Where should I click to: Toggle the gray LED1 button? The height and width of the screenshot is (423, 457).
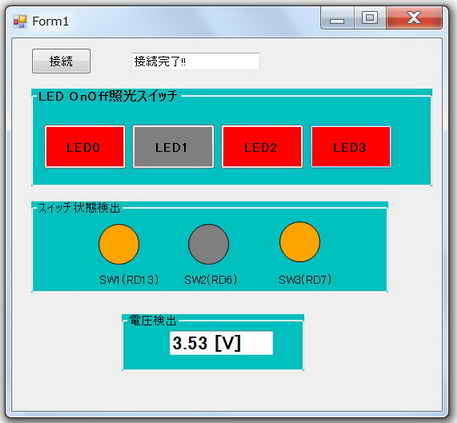(x=173, y=147)
